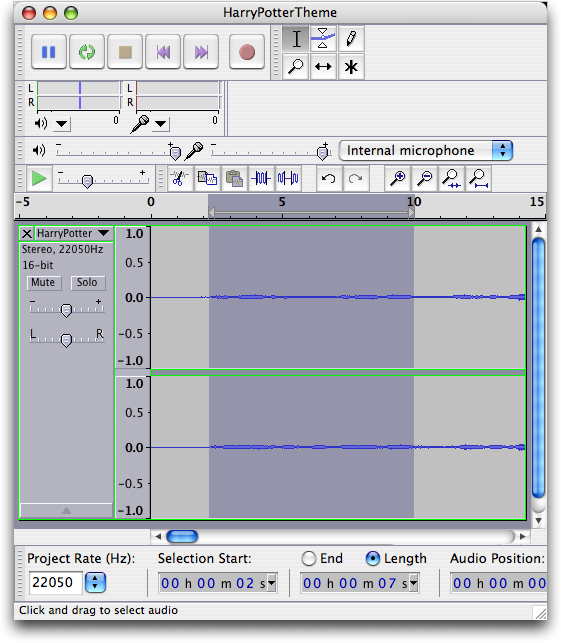
Task: Click the playback speed slider knob
Action: tap(87, 181)
